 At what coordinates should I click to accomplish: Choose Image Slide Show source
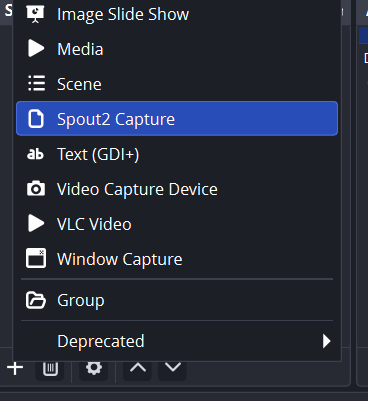click(177, 14)
